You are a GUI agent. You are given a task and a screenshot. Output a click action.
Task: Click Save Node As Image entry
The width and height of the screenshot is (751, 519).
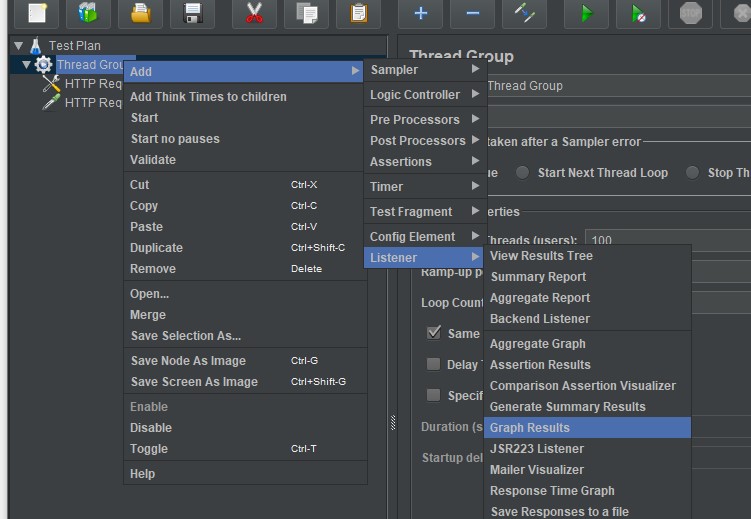tap(188, 361)
